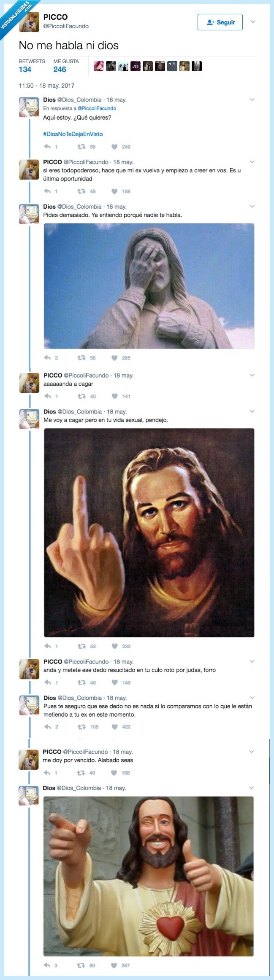274x980 pixels.
Task: Open options chevron next to Seguir button
Action: (x=254, y=23)
